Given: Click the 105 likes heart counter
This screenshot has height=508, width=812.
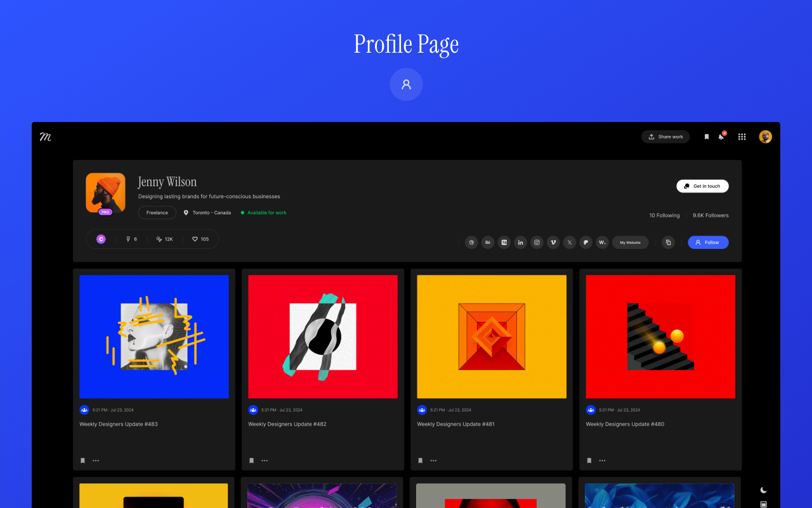Looking at the screenshot, I should (200, 239).
